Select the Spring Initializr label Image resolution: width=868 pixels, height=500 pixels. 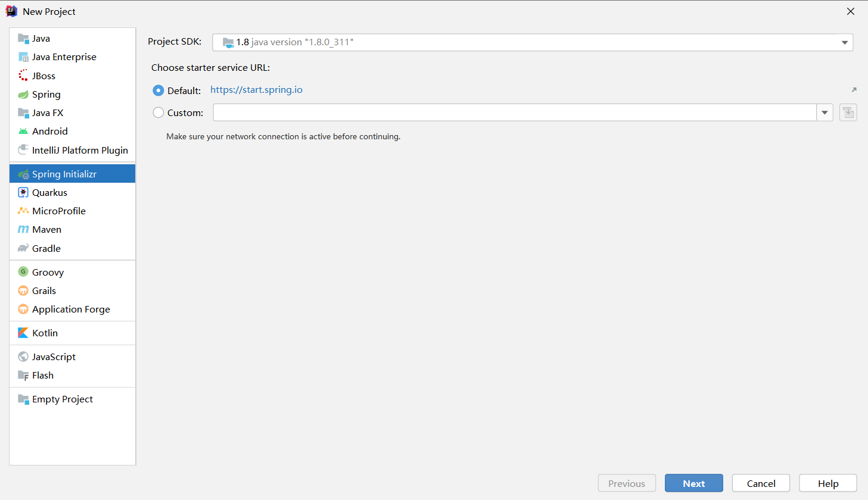pos(64,174)
